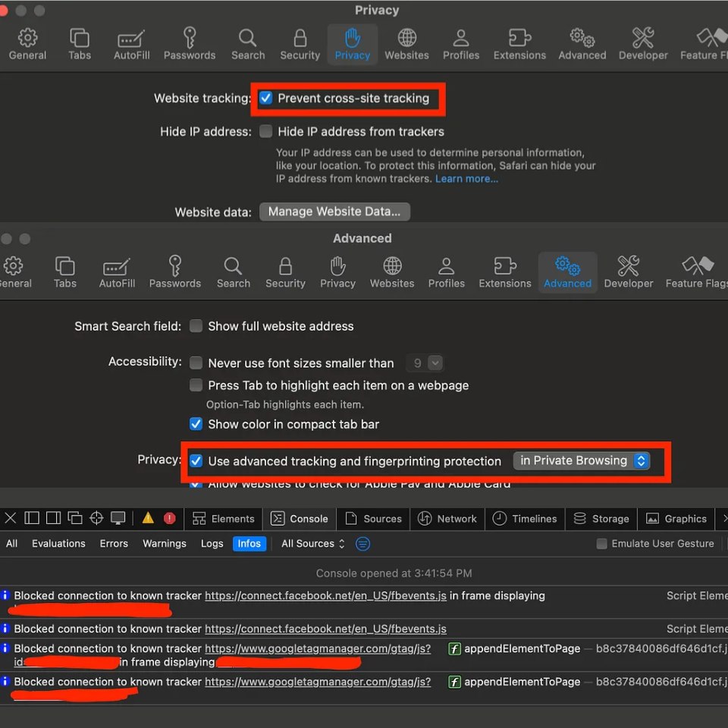The height and width of the screenshot is (728, 728).
Task: Filter console by Evaluations
Action: point(58,544)
